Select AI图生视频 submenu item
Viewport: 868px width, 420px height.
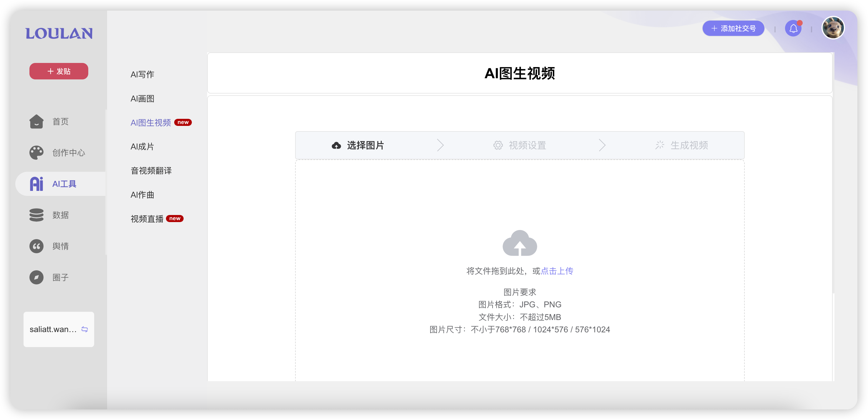coord(151,123)
